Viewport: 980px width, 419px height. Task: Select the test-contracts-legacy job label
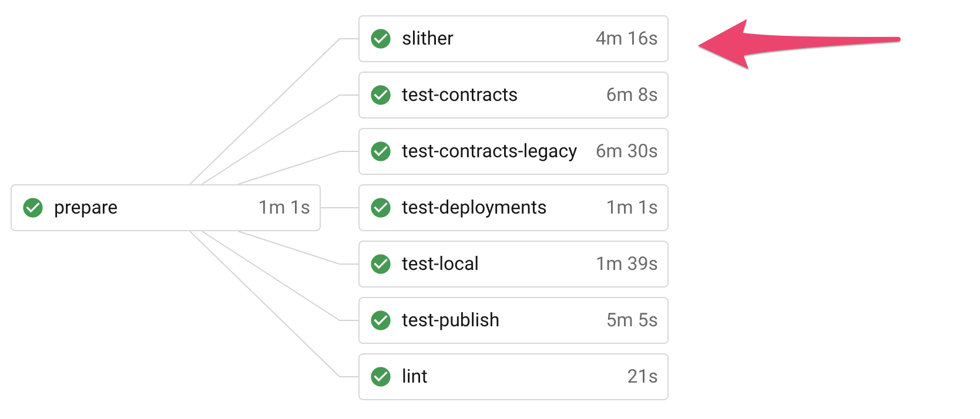[x=489, y=151]
